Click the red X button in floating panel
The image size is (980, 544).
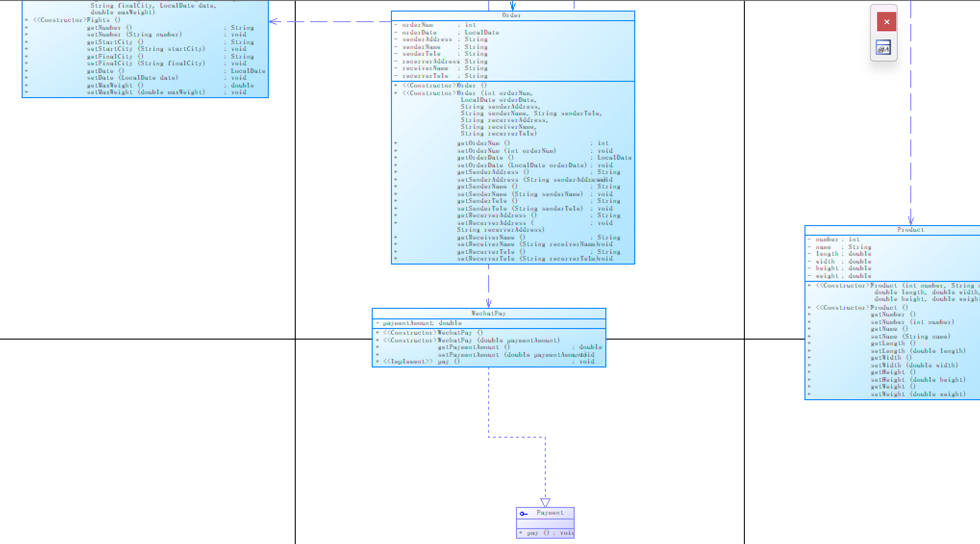[x=886, y=22]
